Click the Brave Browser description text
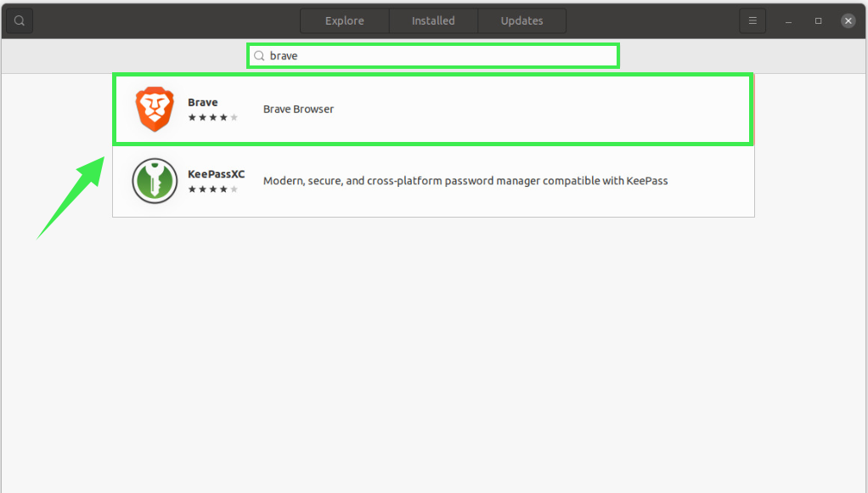The width and height of the screenshot is (868, 493). click(298, 109)
